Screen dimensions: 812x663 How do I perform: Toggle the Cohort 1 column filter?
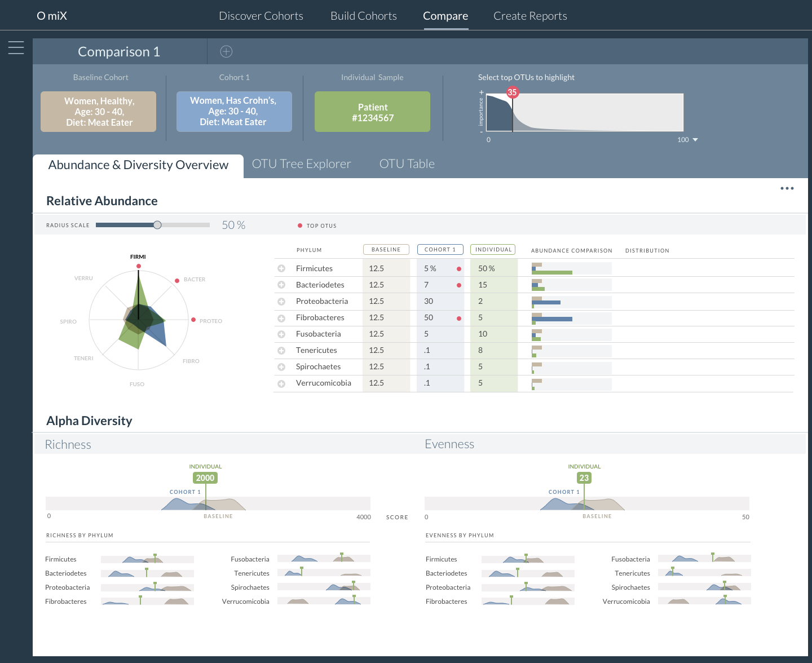(x=440, y=250)
